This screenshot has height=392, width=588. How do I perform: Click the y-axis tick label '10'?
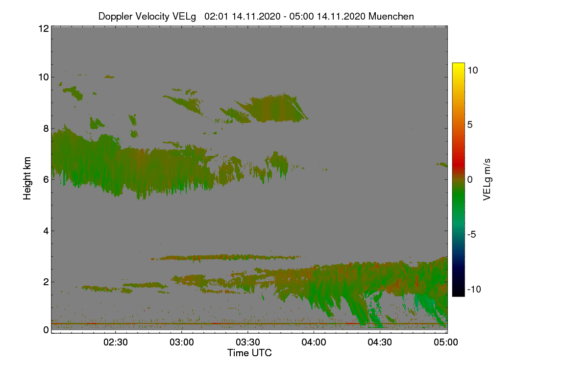[x=43, y=77]
